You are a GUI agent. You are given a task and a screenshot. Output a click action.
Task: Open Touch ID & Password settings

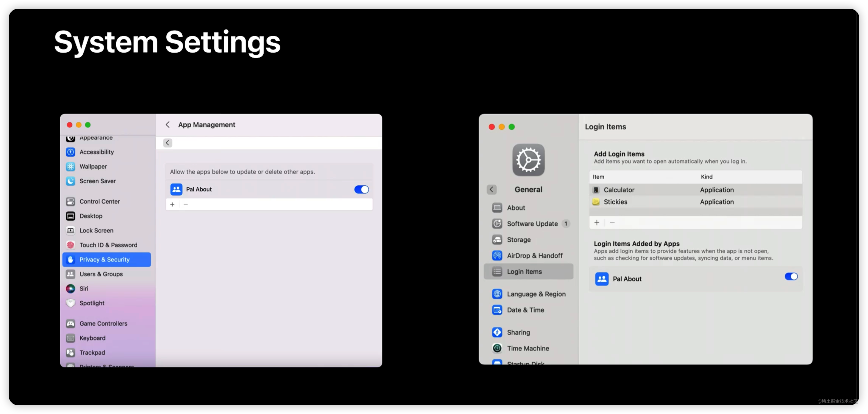click(108, 245)
